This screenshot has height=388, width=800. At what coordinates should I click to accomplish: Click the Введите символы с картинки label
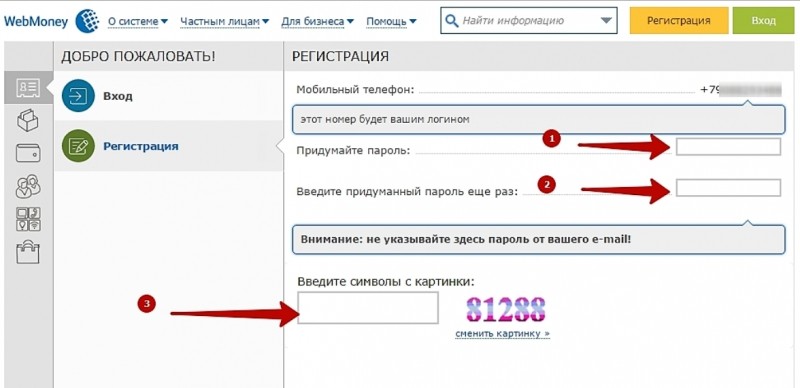point(386,281)
